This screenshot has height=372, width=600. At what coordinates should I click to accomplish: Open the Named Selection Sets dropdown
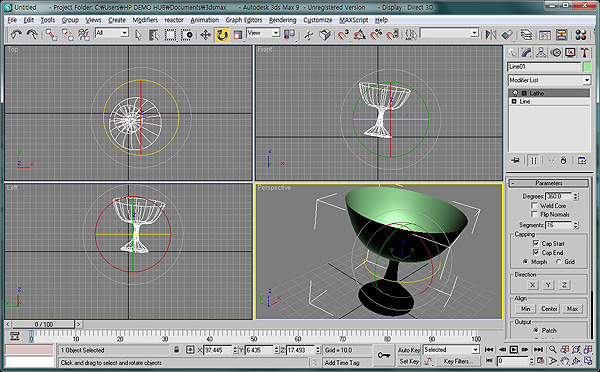(x=474, y=33)
